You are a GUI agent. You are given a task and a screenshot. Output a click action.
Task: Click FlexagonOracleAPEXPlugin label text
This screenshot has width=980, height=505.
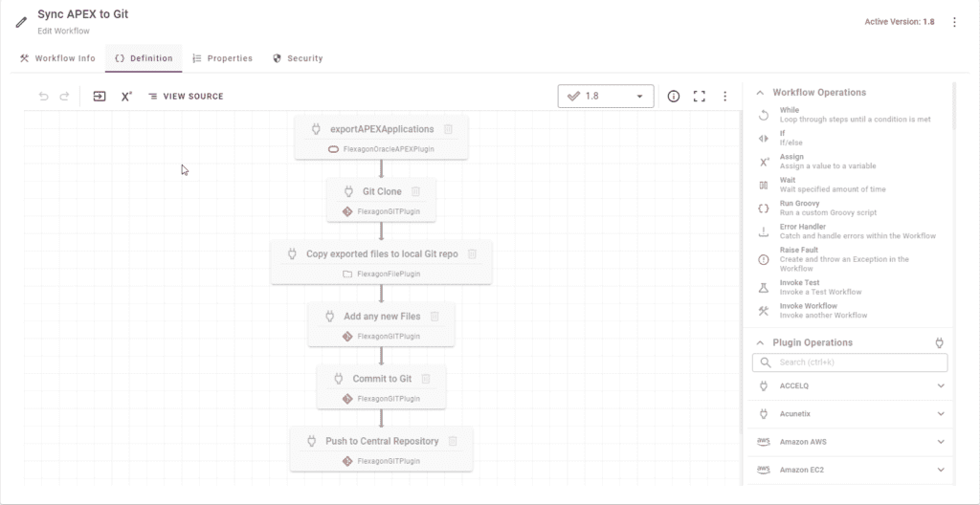click(389, 149)
